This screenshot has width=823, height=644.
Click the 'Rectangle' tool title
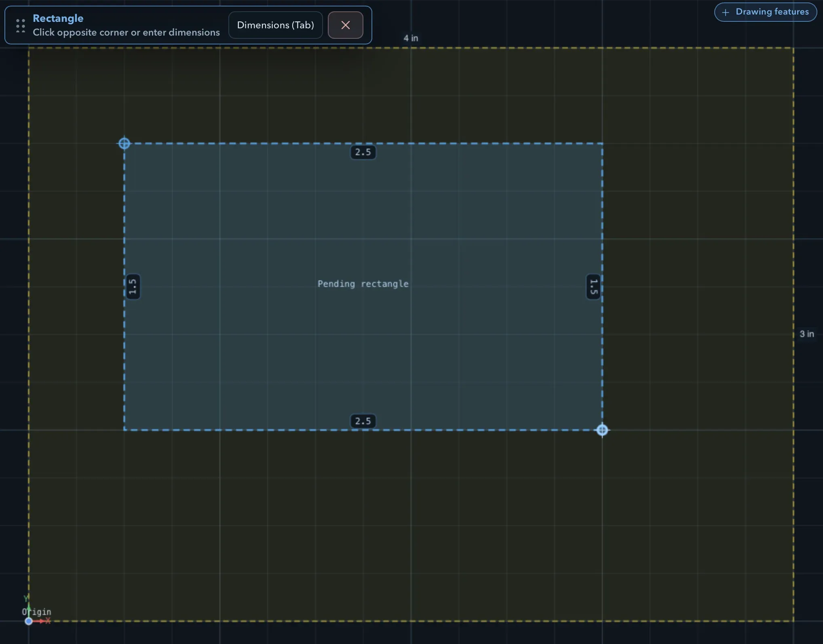(58, 18)
